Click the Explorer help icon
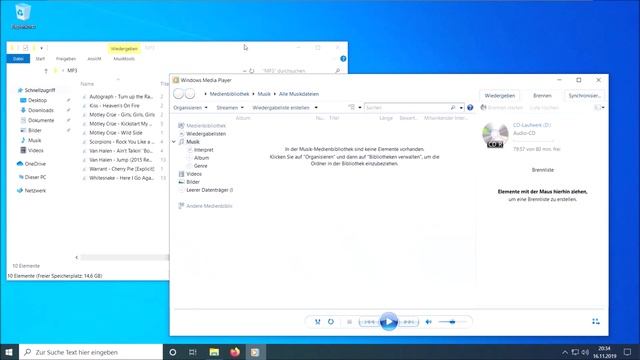This screenshot has height=360, width=640. coord(343,59)
